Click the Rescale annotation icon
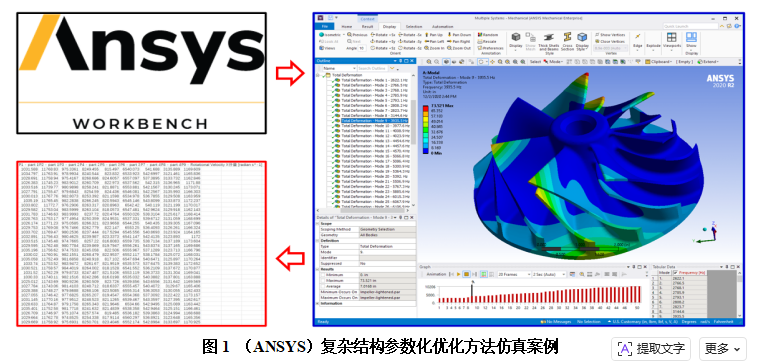Viewport: 759px width, 363px height. click(480, 42)
